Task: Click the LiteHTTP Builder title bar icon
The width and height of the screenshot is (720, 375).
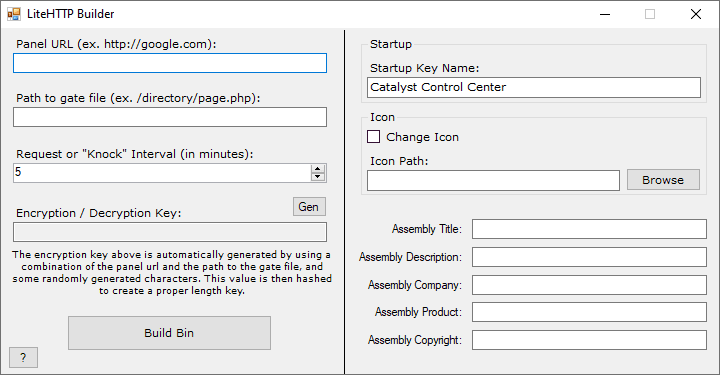Action: coord(14,14)
